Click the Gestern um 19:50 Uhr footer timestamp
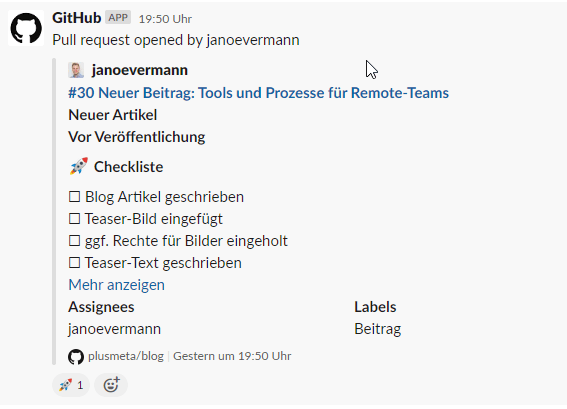The height and width of the screenshot is (409, 567). (232, 356)
